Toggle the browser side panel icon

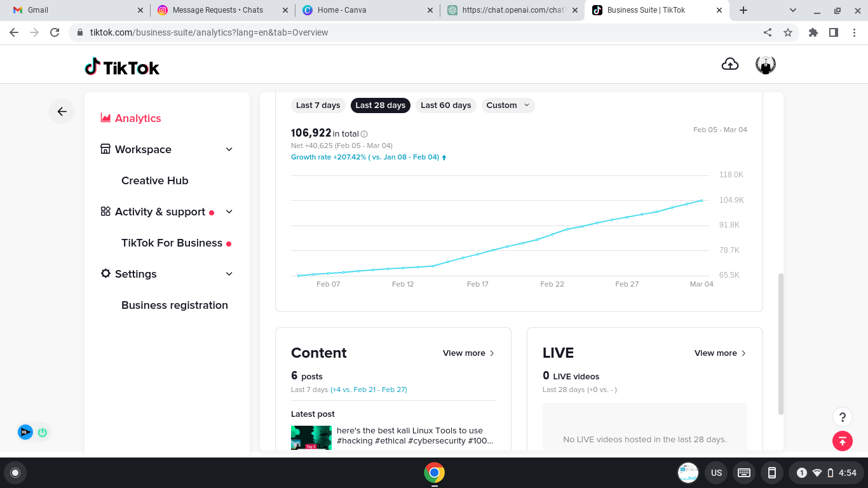834,32
